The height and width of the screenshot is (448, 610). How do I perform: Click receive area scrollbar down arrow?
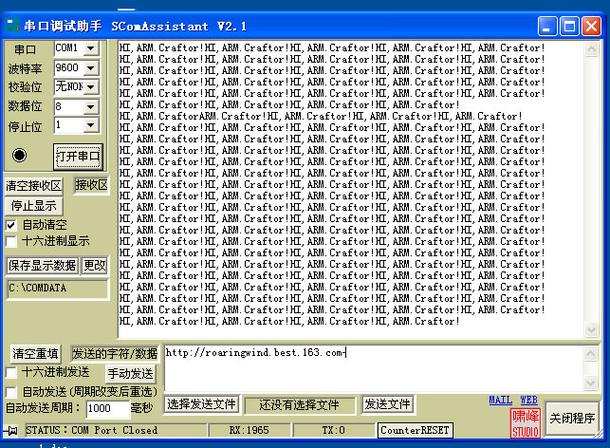pos(591,331)
